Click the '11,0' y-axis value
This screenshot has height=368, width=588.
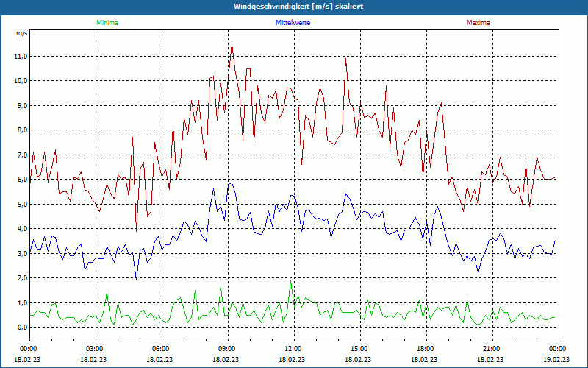tap(21, 57)
